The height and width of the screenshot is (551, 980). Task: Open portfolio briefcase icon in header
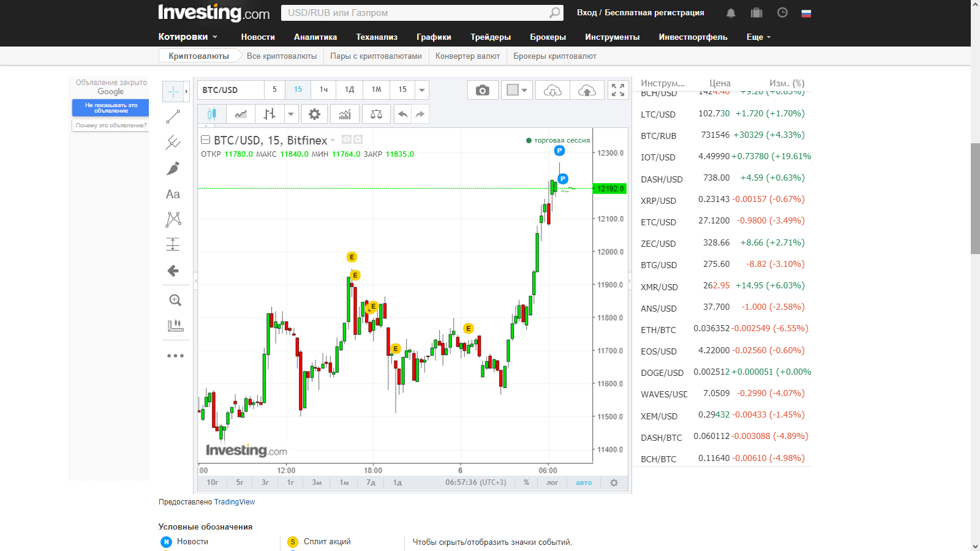tap(756, 13)
